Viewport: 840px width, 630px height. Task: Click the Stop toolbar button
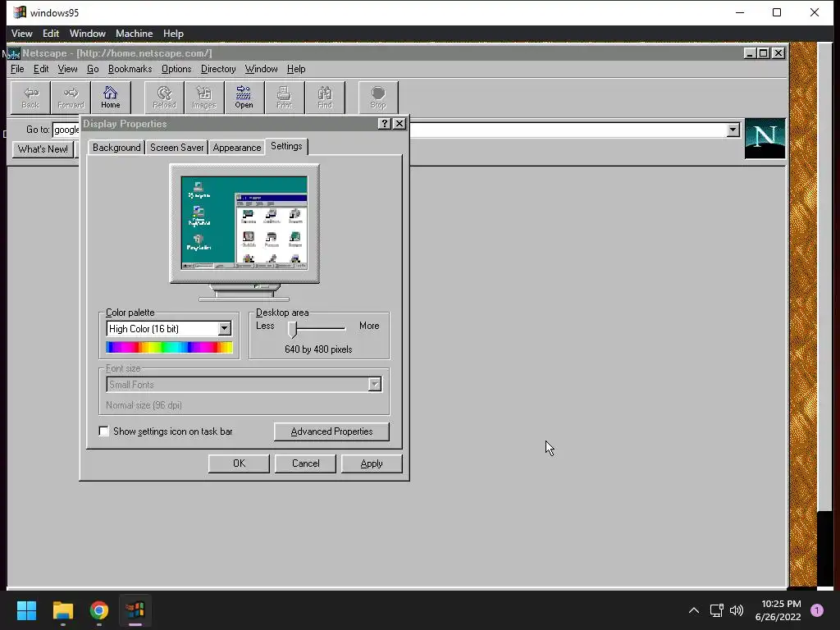[378, 98]
